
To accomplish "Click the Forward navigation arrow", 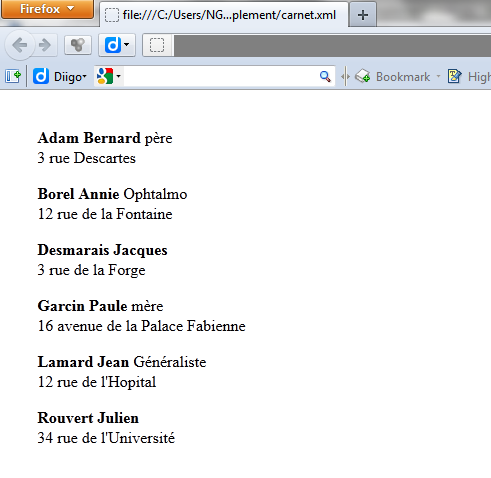I will pyautogui.click(x=45, y=45).
